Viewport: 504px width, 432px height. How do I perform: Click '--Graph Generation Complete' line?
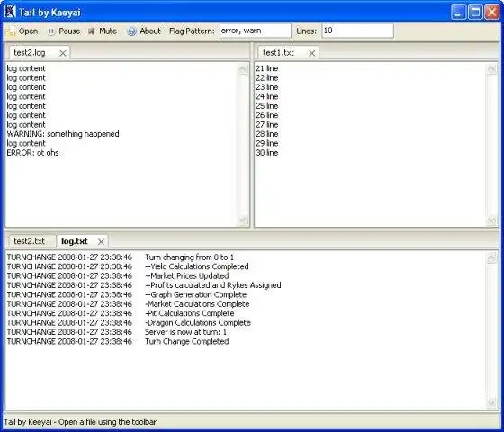pyautogui.click(x=196, y=294)
